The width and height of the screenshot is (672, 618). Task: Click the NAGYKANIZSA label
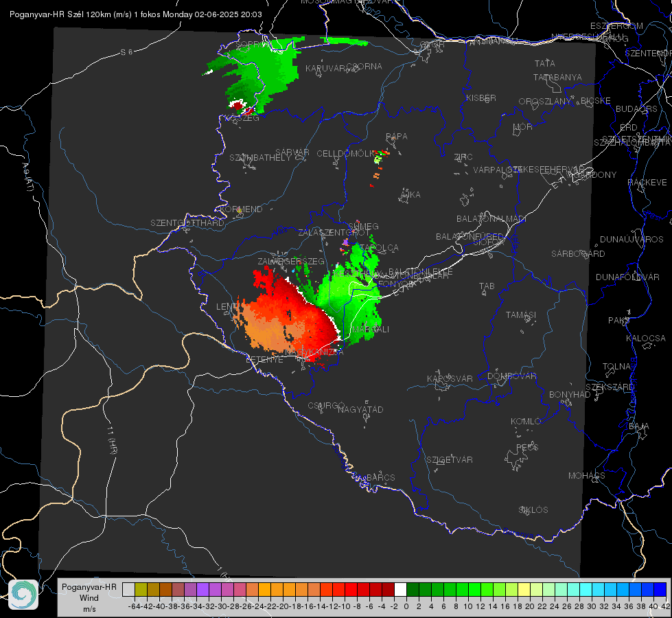(x=314, y=352)
